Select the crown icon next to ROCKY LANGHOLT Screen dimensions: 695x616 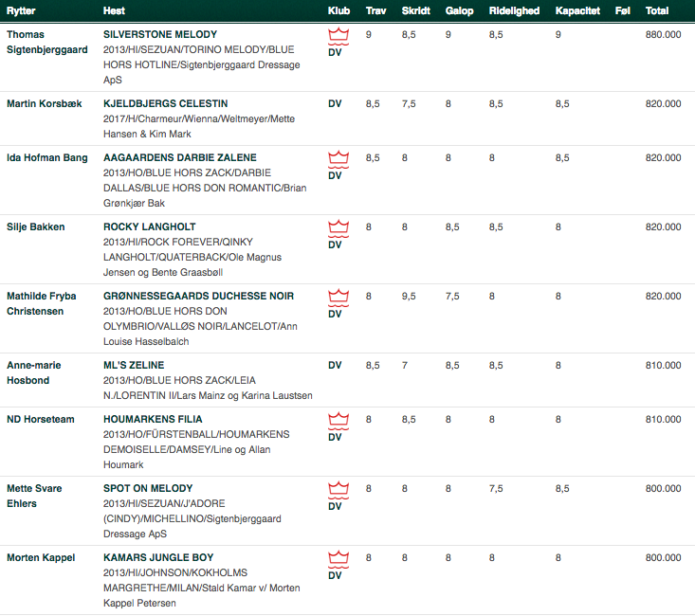[x=338, y=228]
